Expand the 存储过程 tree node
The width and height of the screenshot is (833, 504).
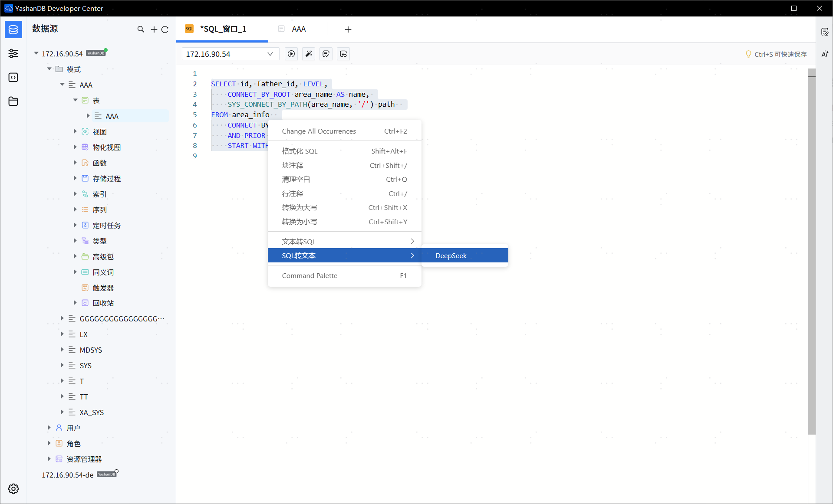pyautogui.click(x=75, y=178)
